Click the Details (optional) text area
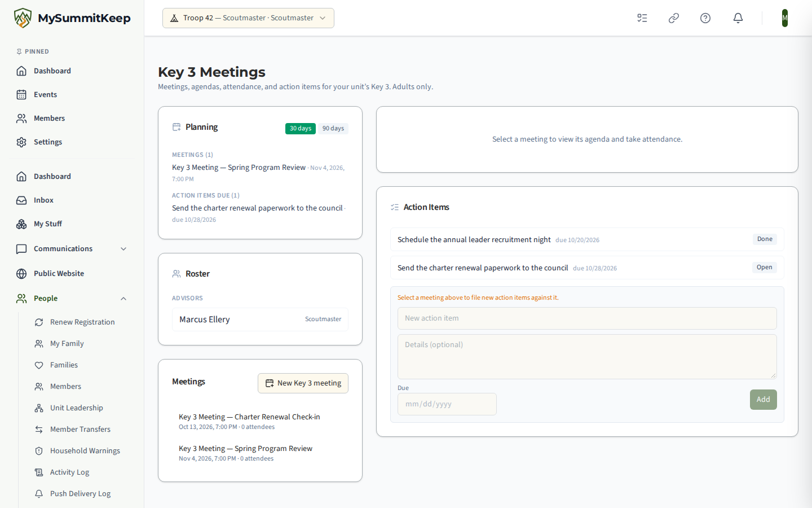The image size is (812, 508). click(x=587, y=357)
